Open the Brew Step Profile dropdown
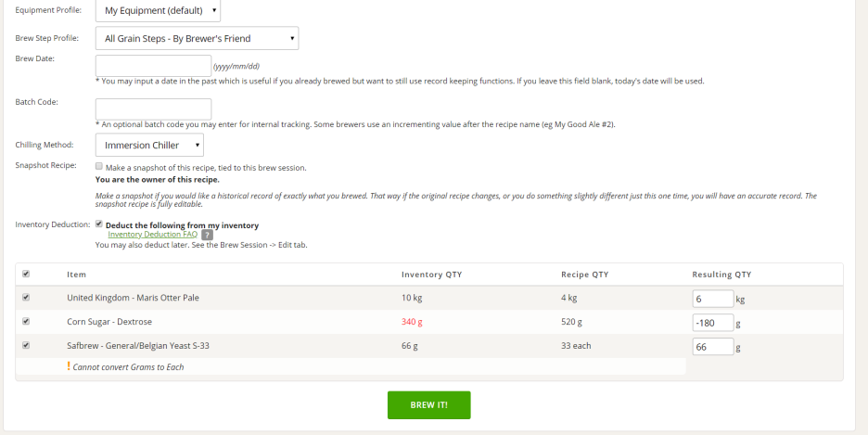The width and height of the screenshot is (868, 435). click(198, 38)
